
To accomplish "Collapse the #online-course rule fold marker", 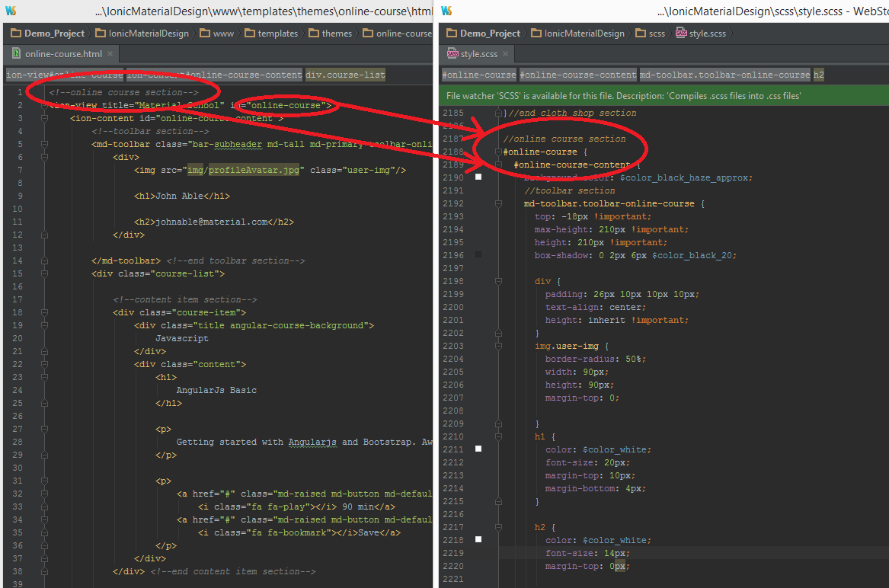I will 498,152.
